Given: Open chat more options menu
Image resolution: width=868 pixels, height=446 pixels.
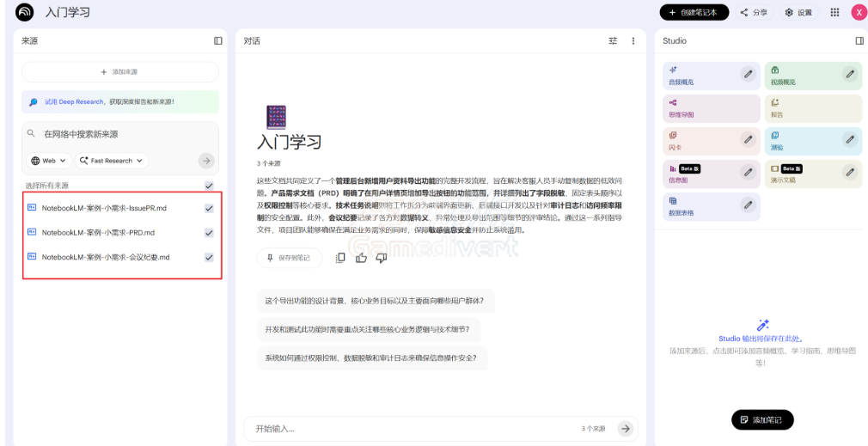Looking at the screenshot, I should tap(633, 41).
